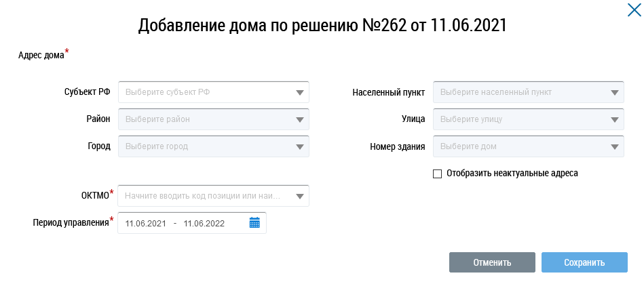Click the ОКТМО dropdown arrow icon

pos(300,196)
